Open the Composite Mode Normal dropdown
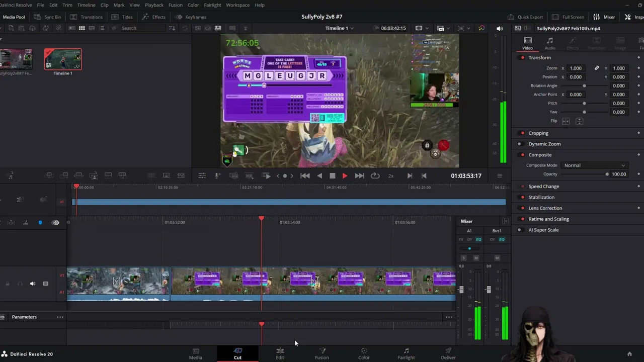Screen dimensions: 644x362 tap(595, 165)
